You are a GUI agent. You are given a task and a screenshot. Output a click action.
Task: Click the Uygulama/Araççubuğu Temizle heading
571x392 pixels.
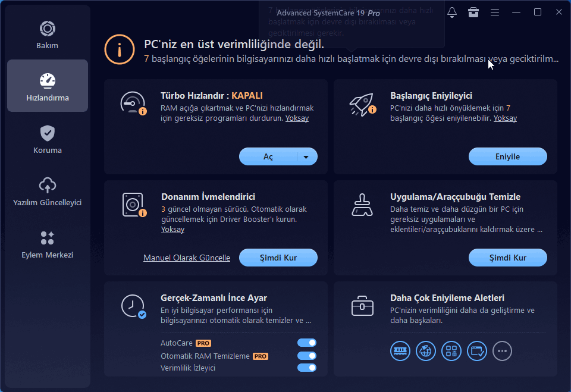[455, 197]
